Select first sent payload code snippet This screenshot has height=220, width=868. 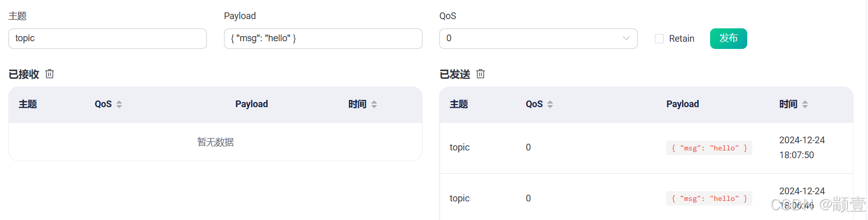(x=709, y=148)
